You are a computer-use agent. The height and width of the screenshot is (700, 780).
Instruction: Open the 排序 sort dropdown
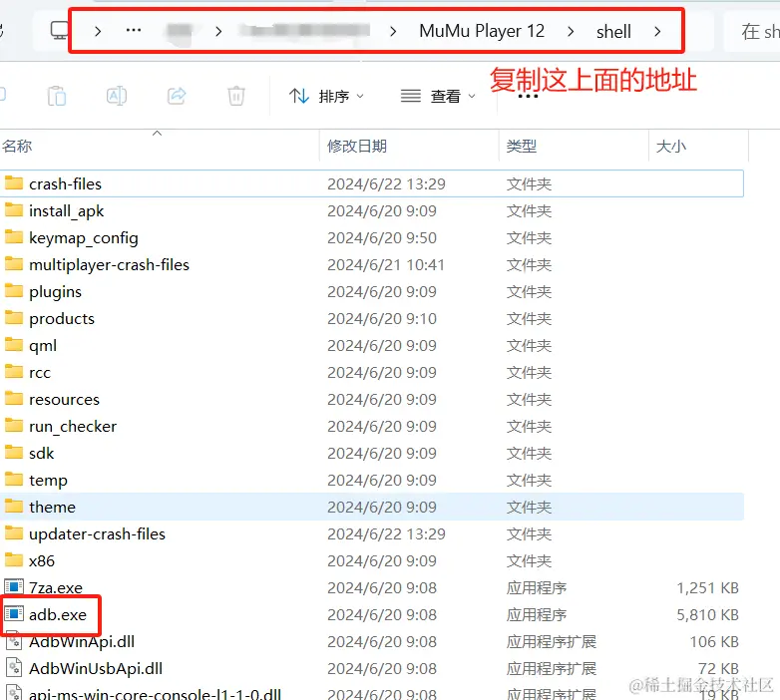tap(327, 96)
